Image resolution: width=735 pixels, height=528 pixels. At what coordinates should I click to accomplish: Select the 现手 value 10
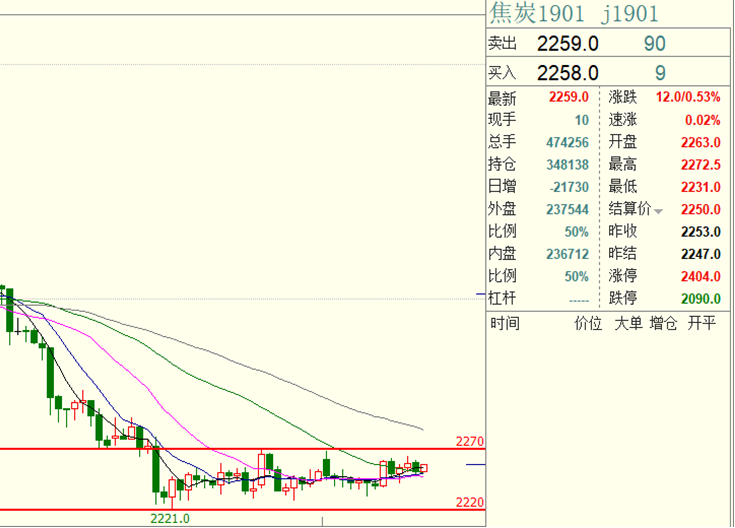click(582, 120)
